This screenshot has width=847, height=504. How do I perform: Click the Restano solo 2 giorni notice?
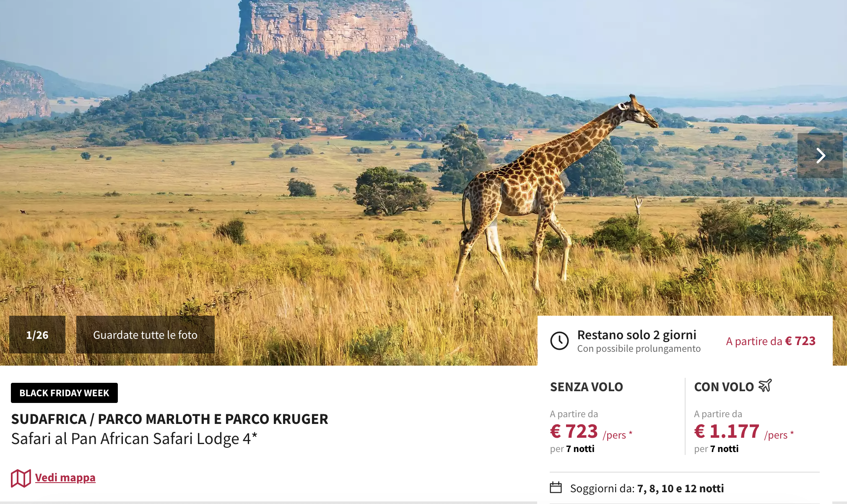point(637,335)
